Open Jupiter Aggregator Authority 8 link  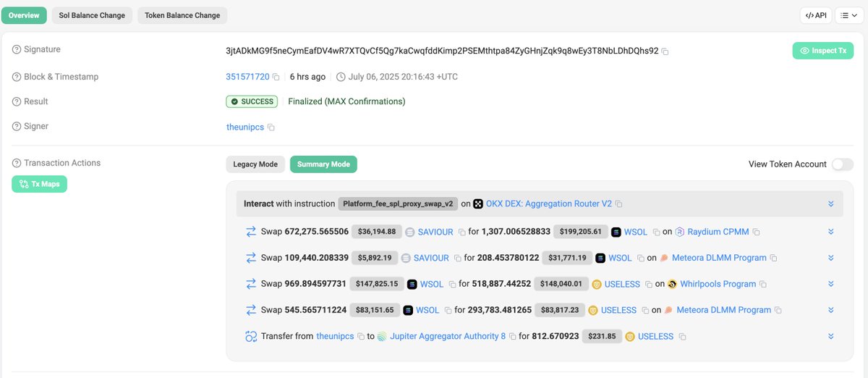(x=448, y=336)
